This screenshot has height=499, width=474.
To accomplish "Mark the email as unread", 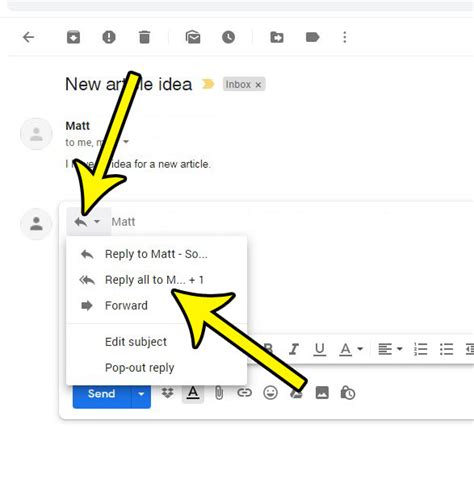I will pyautogui.click(x=193, y=37).
